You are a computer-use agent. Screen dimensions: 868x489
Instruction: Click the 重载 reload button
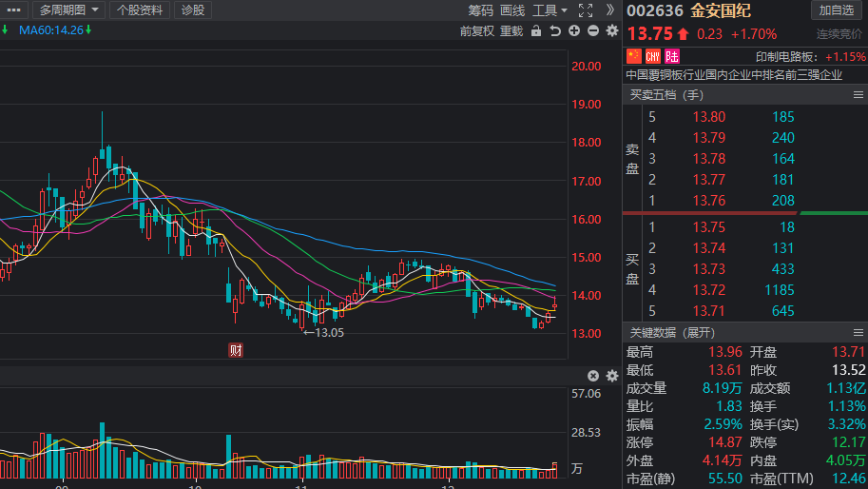pyautogui.click(x=511, y=31)
